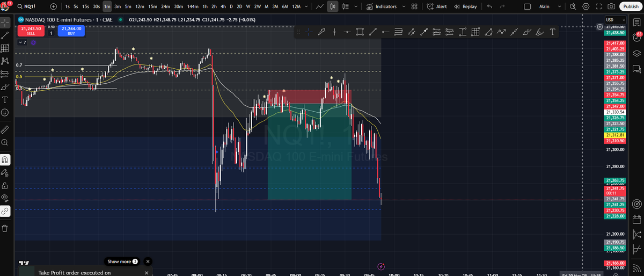
Task: Take a chart snapshot with camera icon
Action: tap(611, 6)
